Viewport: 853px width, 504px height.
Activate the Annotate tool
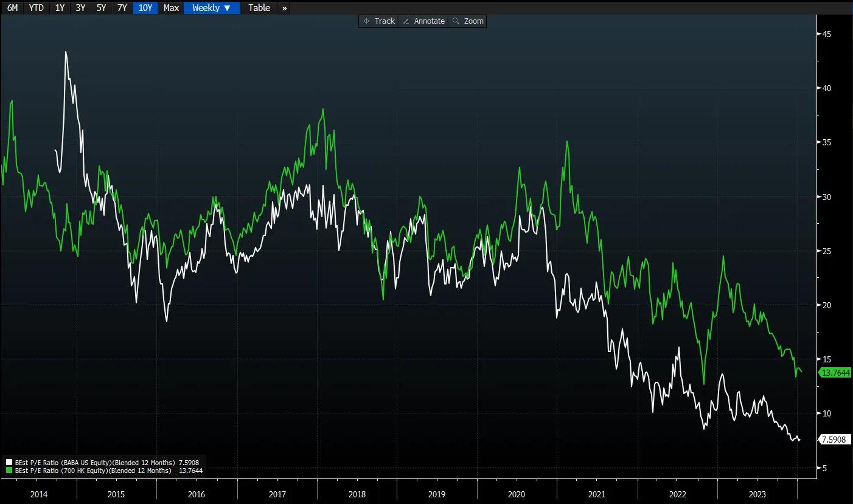tap(424, 21)
